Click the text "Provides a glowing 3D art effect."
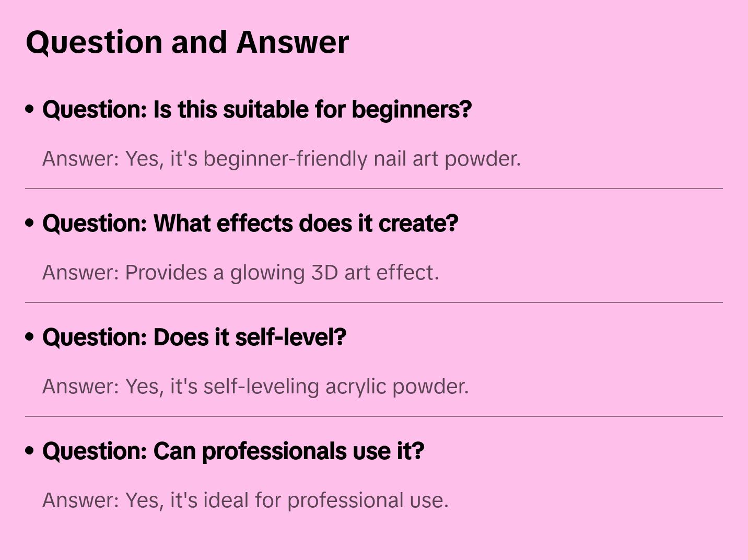This screenshot has width=748, height=560. click(x=282, y=273)
